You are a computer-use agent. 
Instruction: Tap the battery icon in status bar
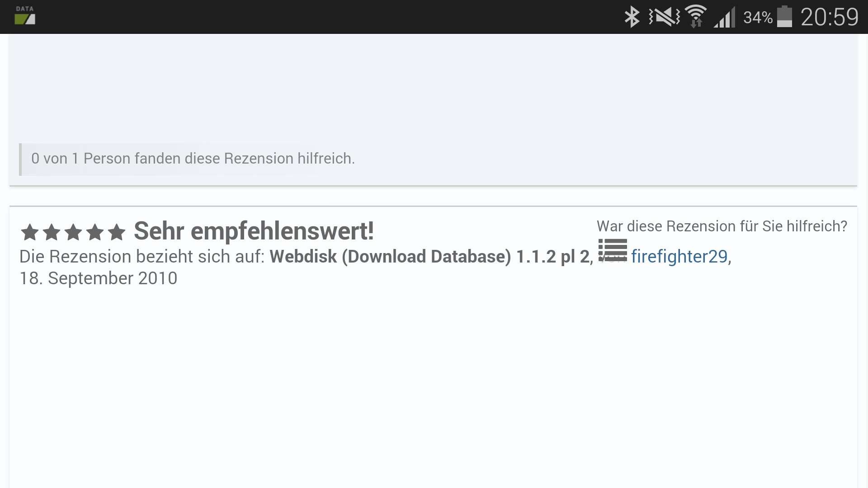785,17
